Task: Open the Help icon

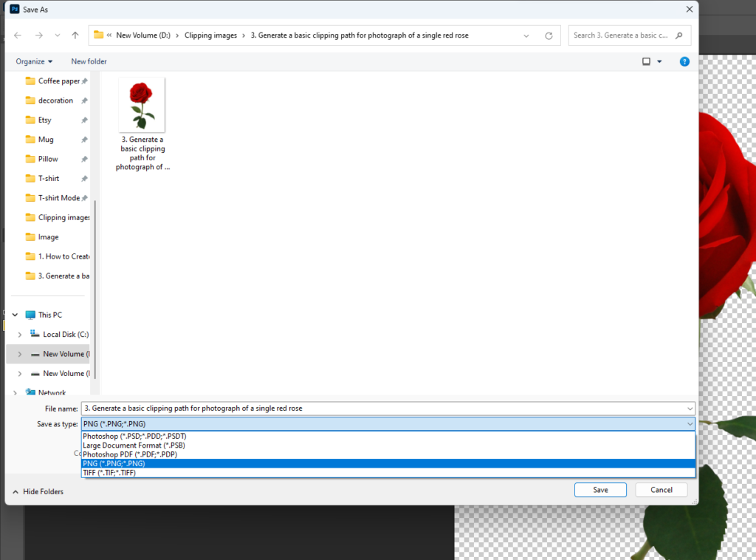Action: (684, 61)
